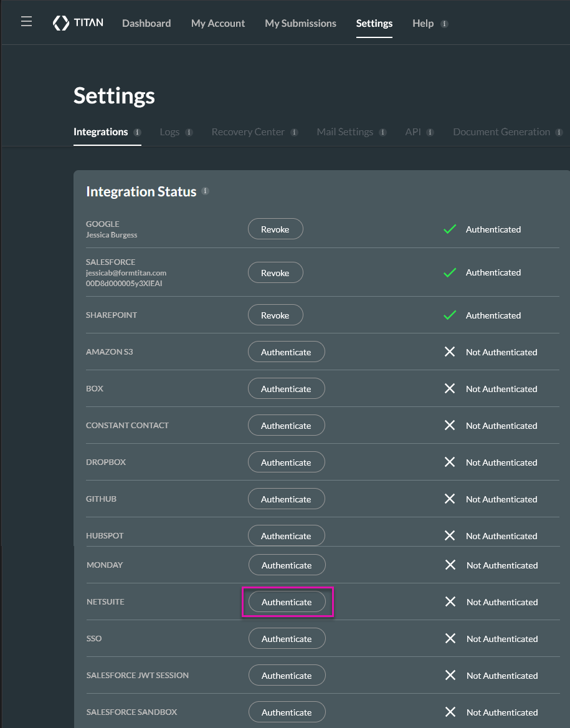Image resolution: width=570 pixels, height=728 pixels.
Task: Switch to the Recovery Center tab
Action: point(248,132)
